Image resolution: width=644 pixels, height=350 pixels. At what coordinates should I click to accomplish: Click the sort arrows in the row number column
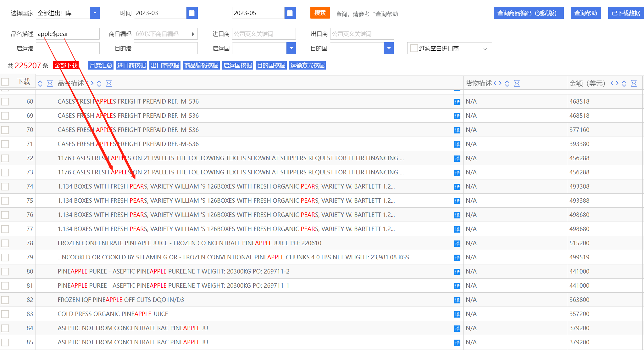[40, 83]
